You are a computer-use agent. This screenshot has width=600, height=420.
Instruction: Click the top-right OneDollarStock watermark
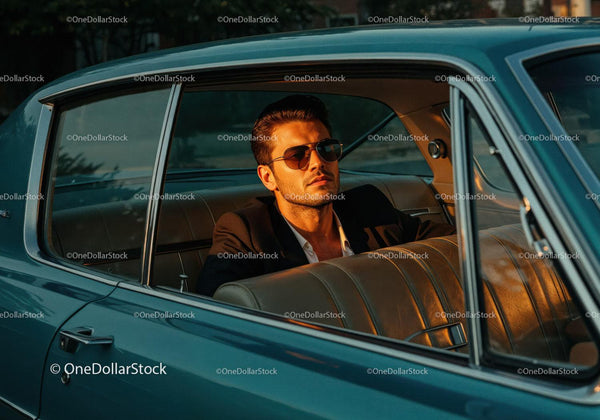coord(549,20)
